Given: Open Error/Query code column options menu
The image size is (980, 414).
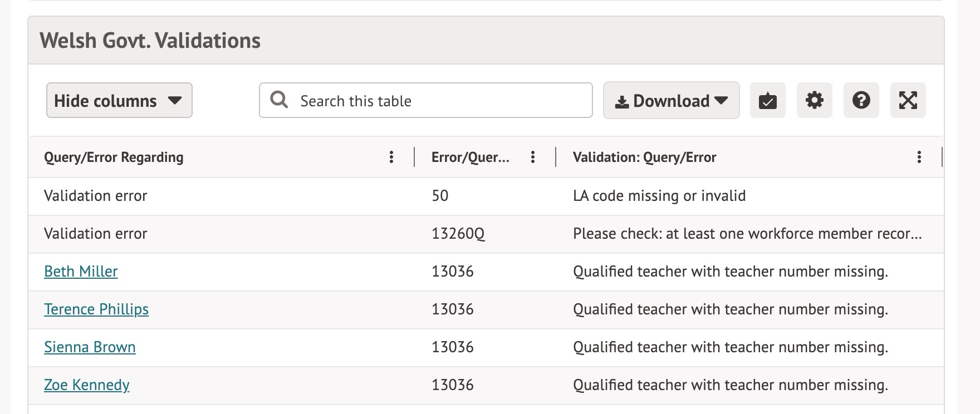Looking at the screenshot, I should (533, 157).
